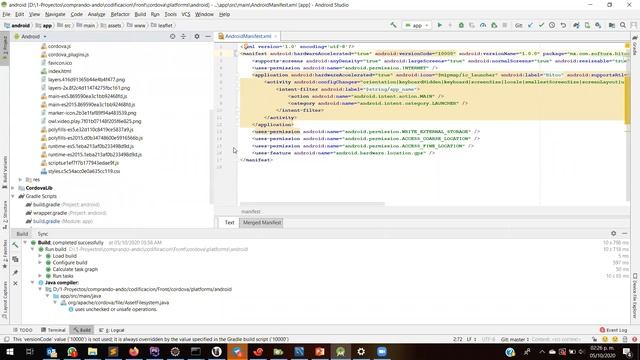
Task: Hide the Project panel with minus icon
Action: click(x=208, y=36)
